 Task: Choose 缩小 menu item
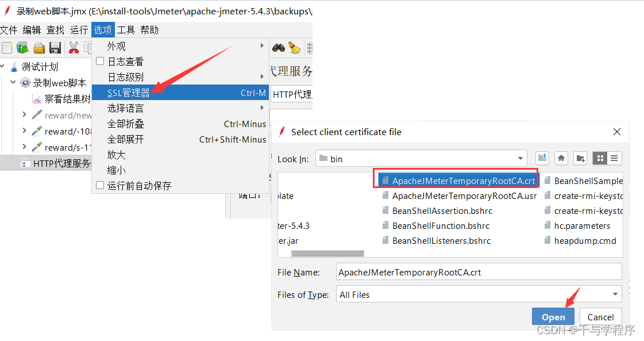coord(180,170)
